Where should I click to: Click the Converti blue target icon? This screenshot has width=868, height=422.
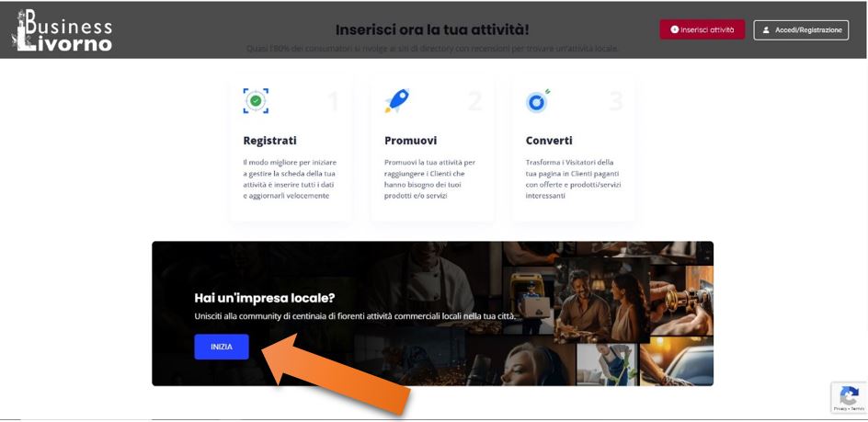tap(538, 101)
